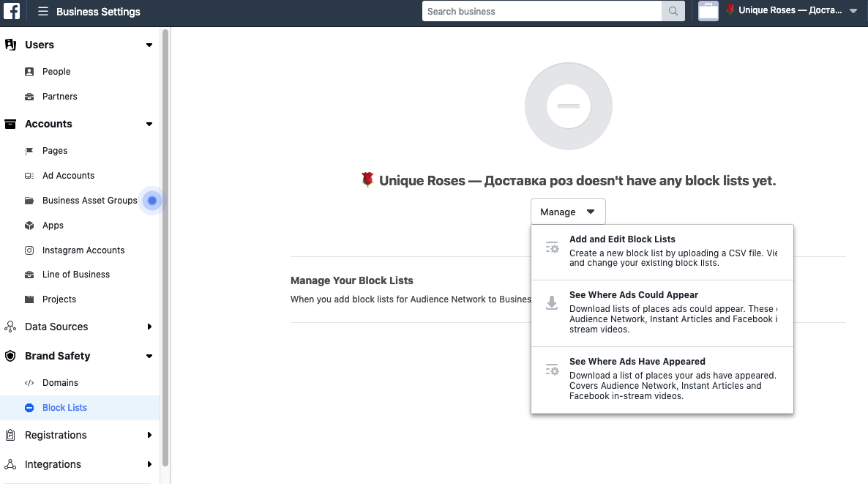Select Block Lists in the sidebar
Screen dimensions: 868x484
80,408
